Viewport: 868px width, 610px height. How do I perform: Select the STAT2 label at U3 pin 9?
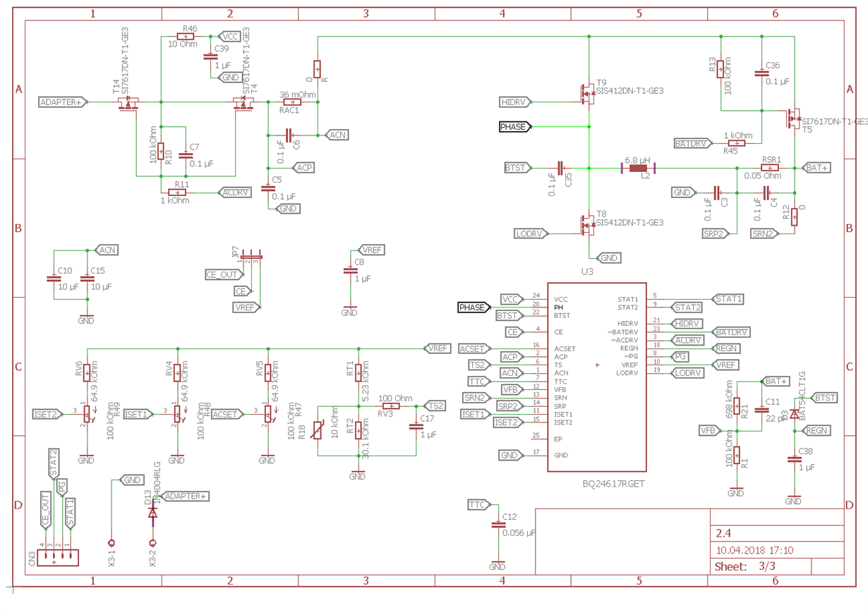pos(686,307)
